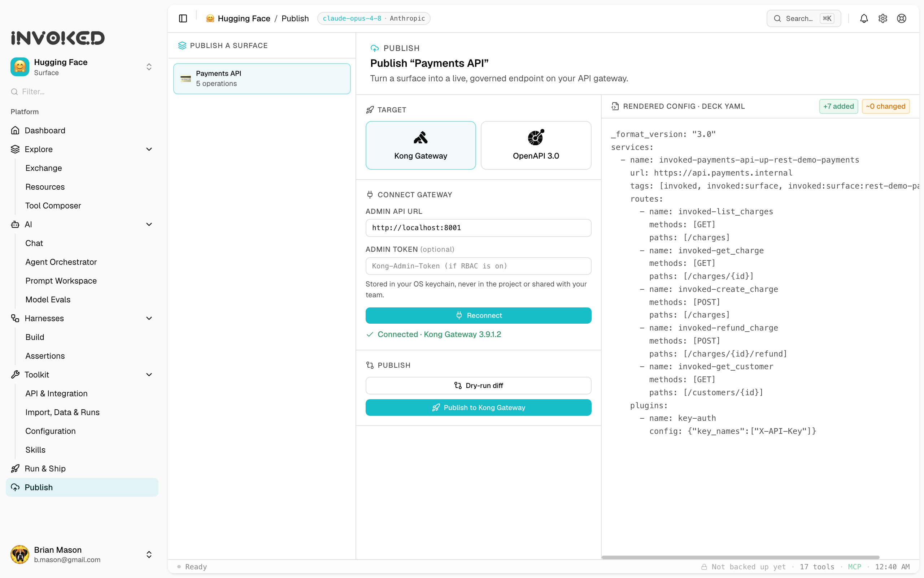The height and width of the screenshot is (578, 924).
Task: Open settings gear in top bar
Action: tap(882, 18)
